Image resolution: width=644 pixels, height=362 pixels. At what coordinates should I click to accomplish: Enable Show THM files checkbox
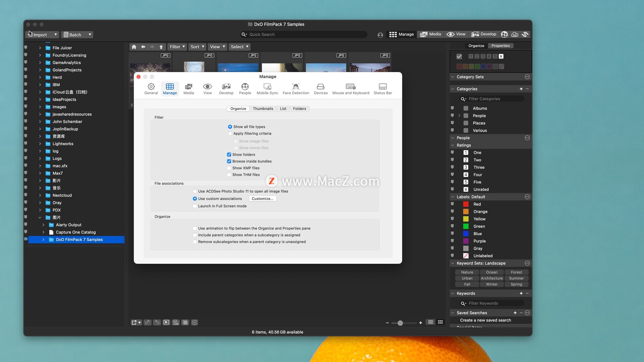[x=229, y=175]
